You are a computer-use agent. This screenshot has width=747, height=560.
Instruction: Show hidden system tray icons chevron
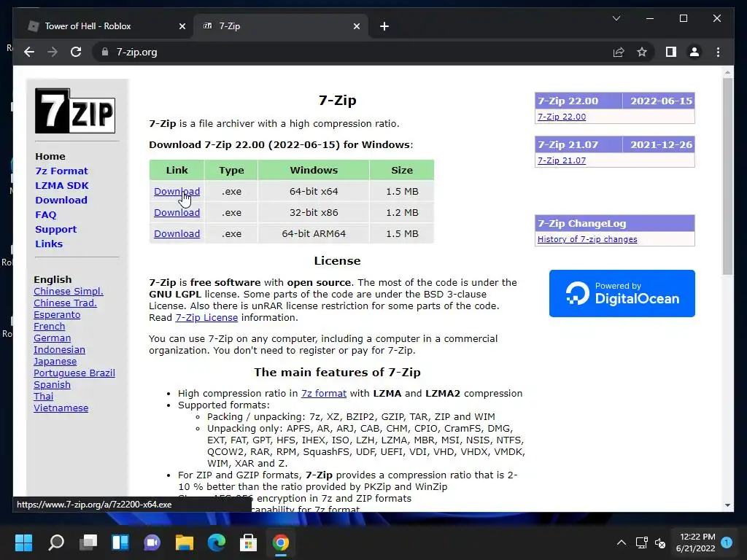point(622,542)
